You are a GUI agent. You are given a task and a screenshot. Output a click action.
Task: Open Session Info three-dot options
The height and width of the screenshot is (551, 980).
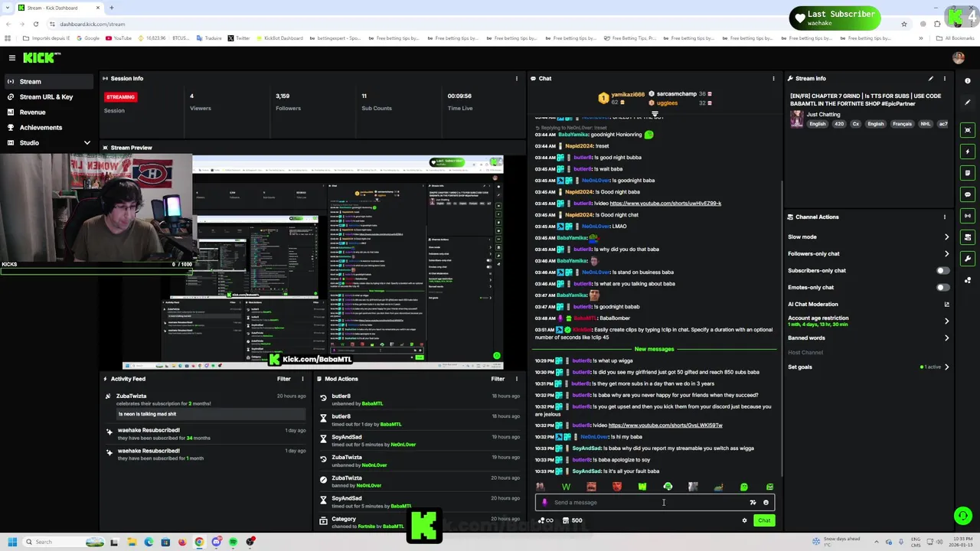[x=517, y=78]
